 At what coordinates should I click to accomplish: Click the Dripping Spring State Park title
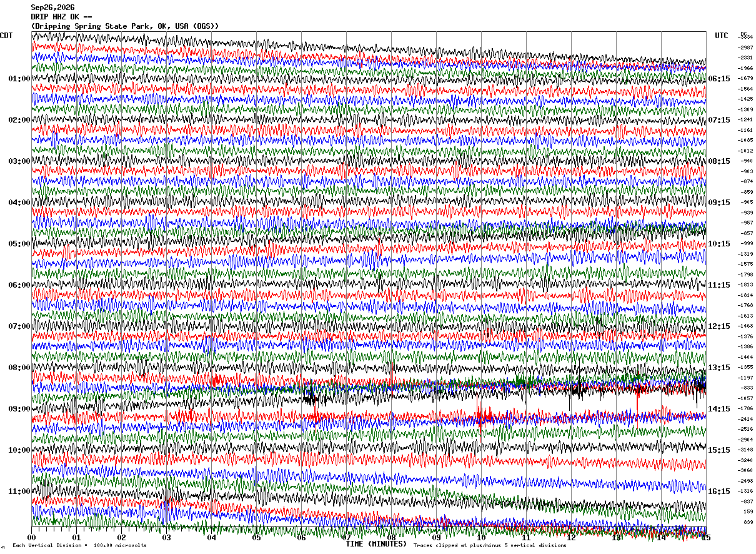[125, 26]
